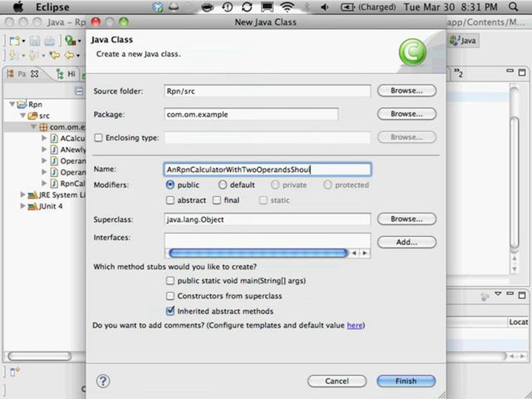Click the Java file icon beside ACalcu

point(54,138)
